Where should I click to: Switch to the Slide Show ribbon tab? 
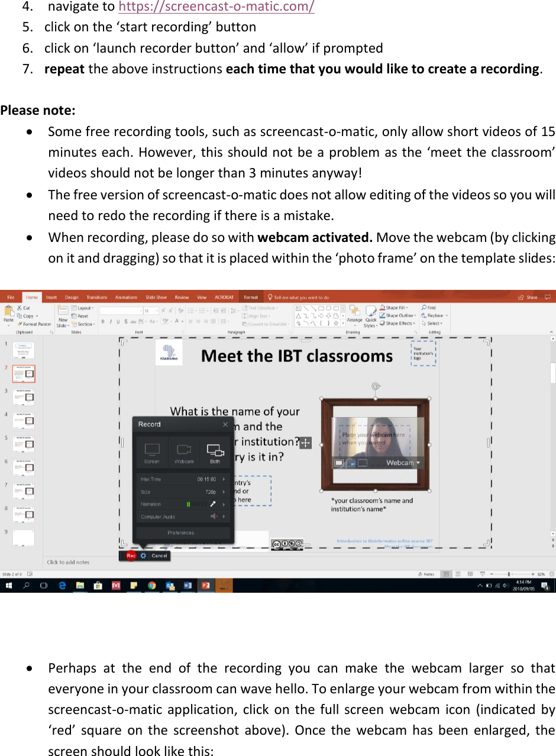pos(156,297)
